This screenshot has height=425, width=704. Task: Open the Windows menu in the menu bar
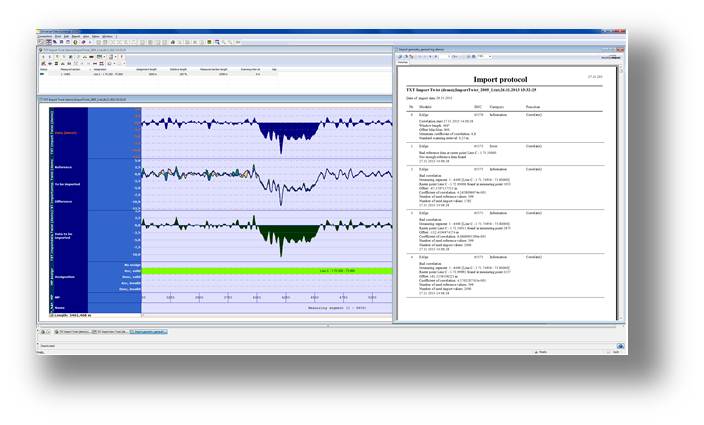click(x=108, y=37)
